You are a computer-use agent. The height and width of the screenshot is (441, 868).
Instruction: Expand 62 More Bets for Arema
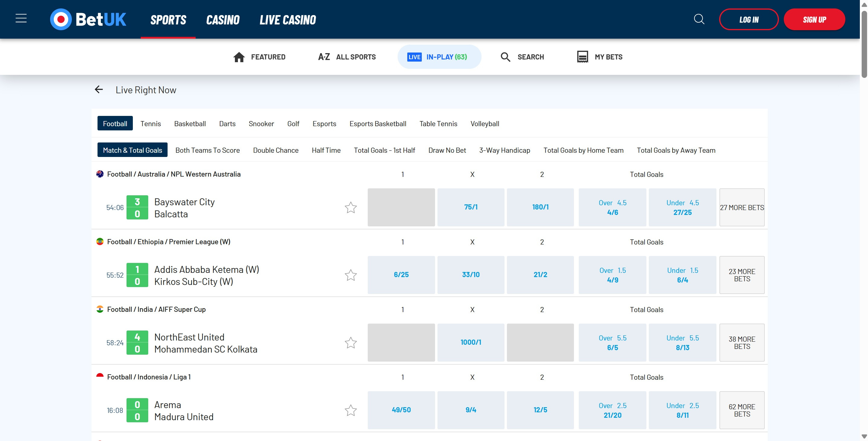tap(741, 410)
